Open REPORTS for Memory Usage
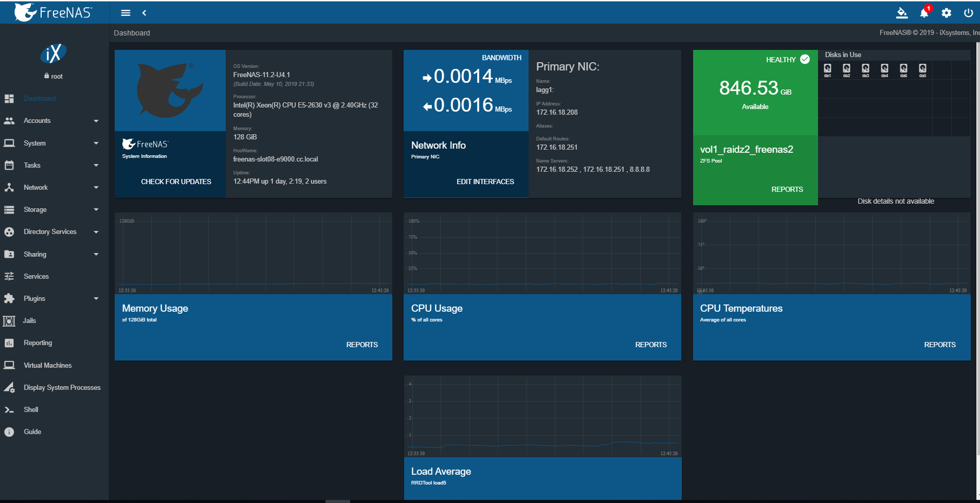The image size is (980, 503). click(362, 345)
